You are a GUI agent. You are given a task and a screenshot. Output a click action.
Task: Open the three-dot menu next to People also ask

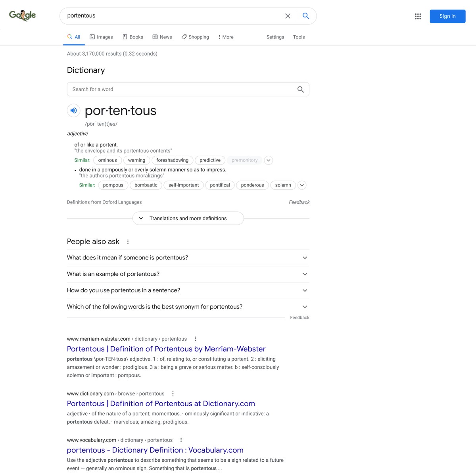point(128,241)
